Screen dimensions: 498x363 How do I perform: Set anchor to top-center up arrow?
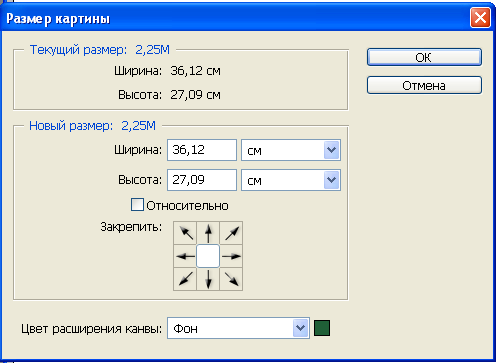click(208, 233)
